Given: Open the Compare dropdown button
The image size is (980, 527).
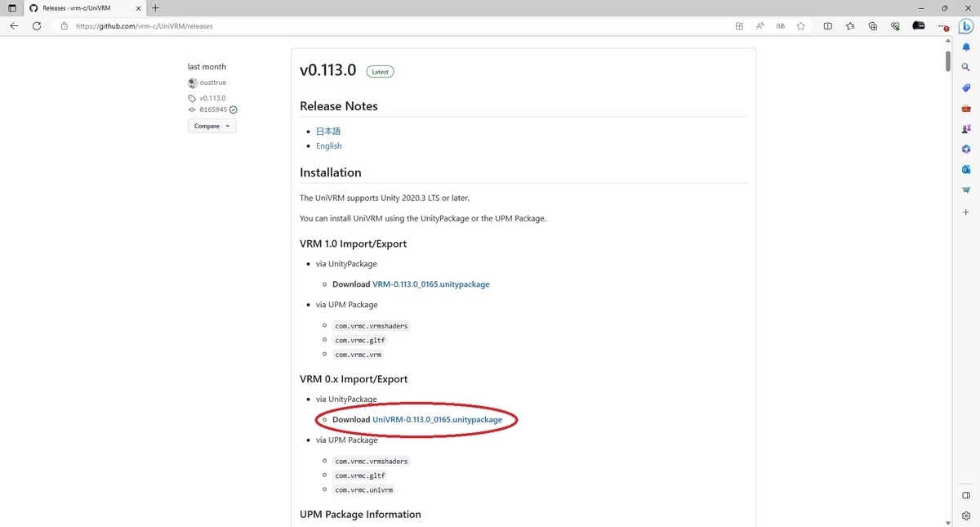Looking at the screenshot, I should point(212,126).
